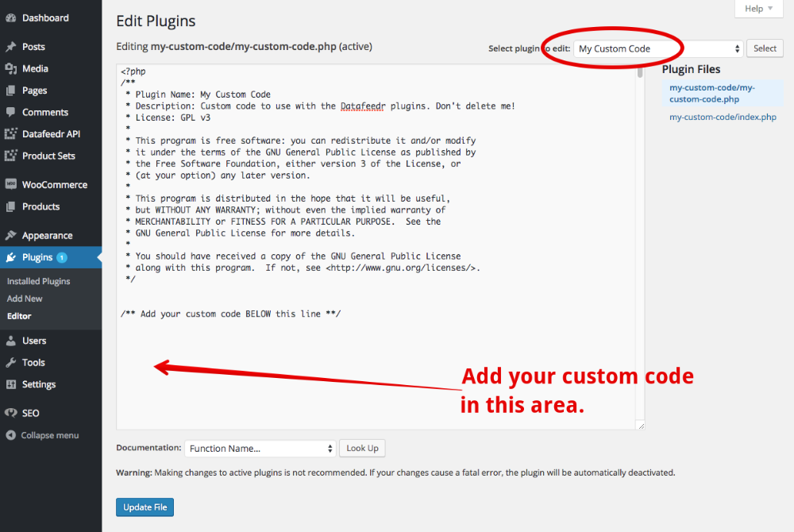Click the 'License: GPL v3' line
Viewport: 794px width, 532px height.
click(168, 118)
